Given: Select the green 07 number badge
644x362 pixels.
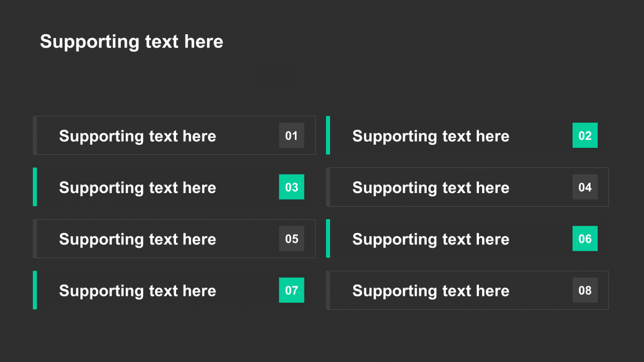Looking at the screenshot, I should [292, 290].
